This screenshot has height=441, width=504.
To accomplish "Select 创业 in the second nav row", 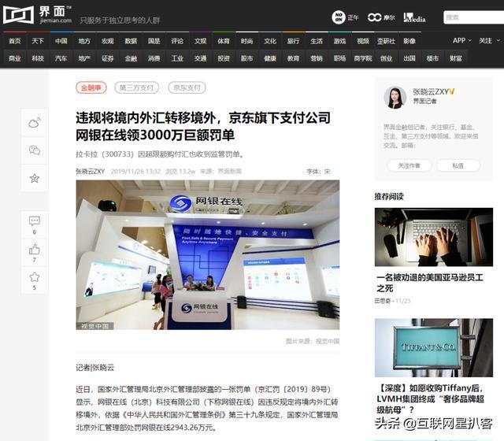I will tap(386, 58).
